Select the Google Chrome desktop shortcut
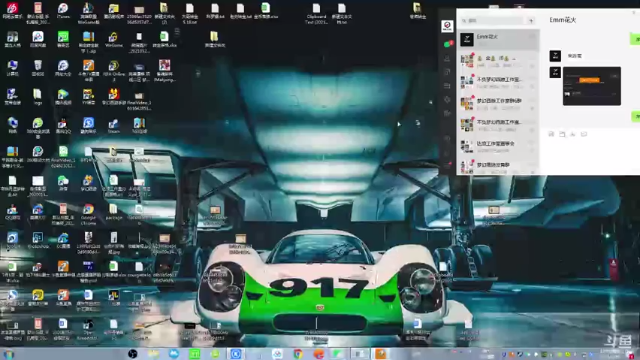Viewport: 640px width, 360px height. click(88, 215)
